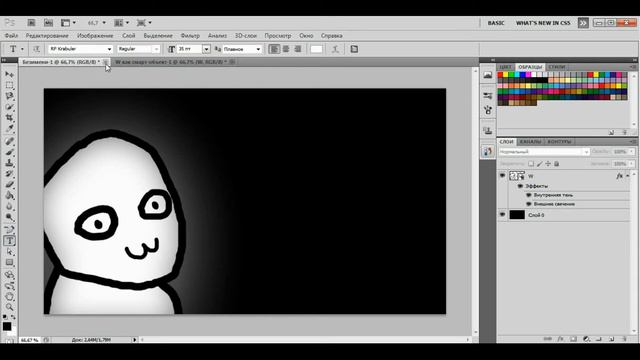Select the Quick Selection tool
Image resolution: width=640 pixels, height=360 pixels.
[9, 107]
